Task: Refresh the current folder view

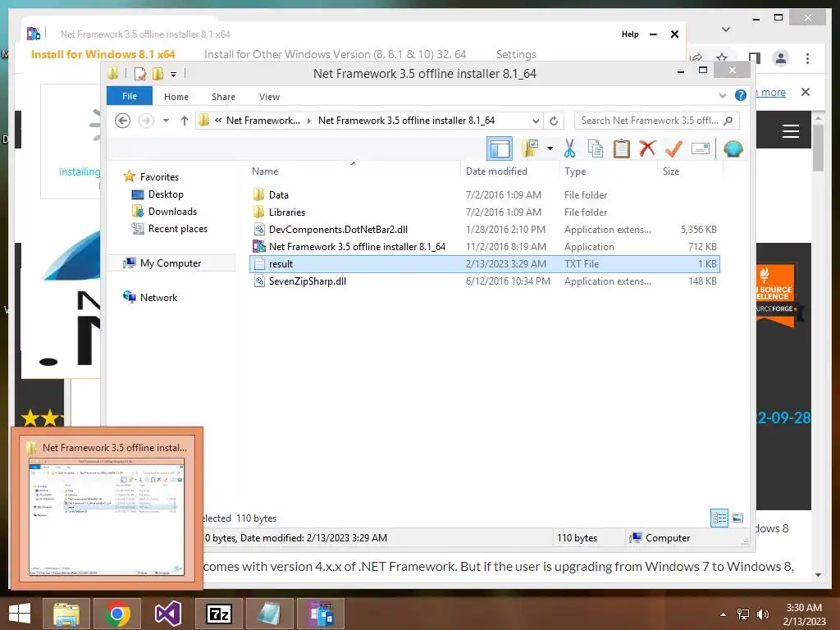Action: pos(554,121)
